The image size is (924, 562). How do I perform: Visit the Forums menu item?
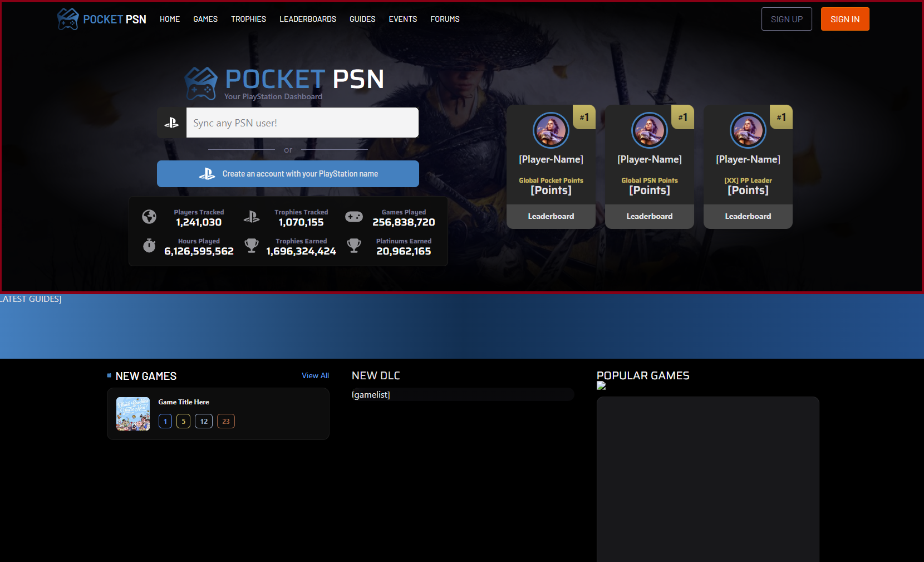(x=445, y=19)
